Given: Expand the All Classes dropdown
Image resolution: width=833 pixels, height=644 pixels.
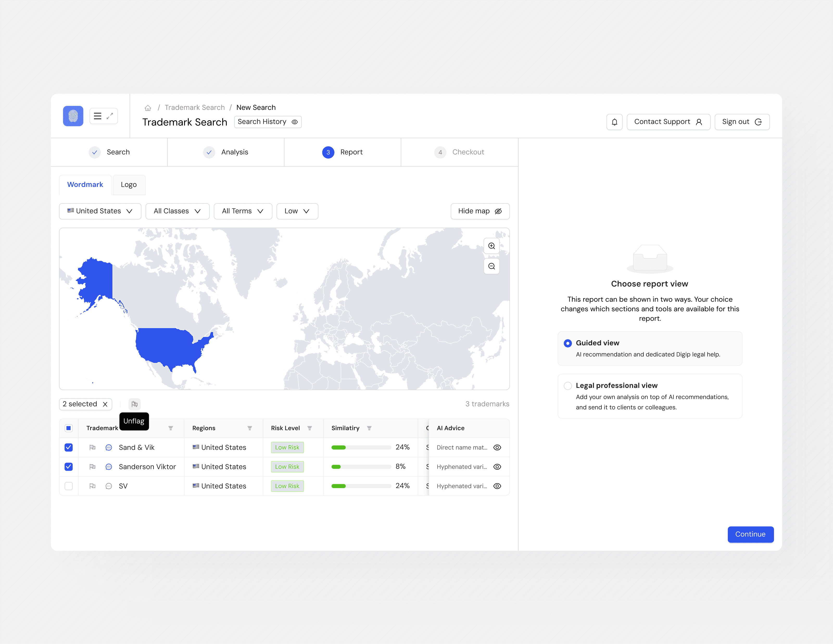Looking at the screenshot, I should point(177,211).
